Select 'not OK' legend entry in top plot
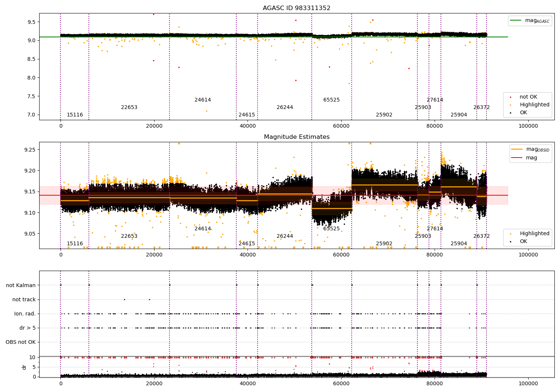Screen dimensions: 560x392 528,97
